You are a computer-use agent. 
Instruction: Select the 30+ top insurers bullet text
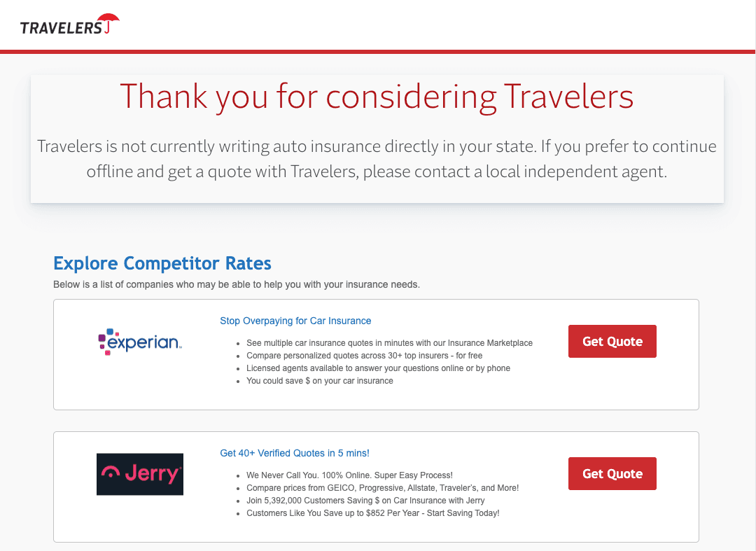coord(364,356)
